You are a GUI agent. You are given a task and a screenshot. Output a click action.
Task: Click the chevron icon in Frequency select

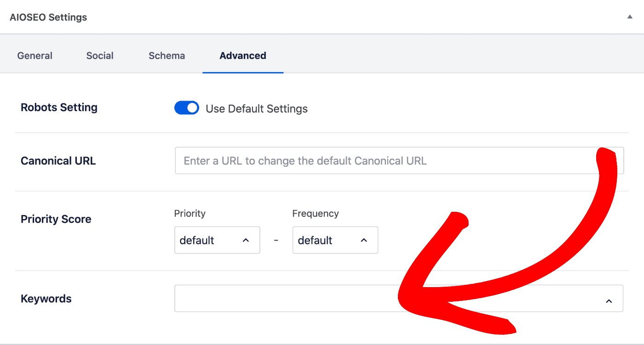pos(364,240)
